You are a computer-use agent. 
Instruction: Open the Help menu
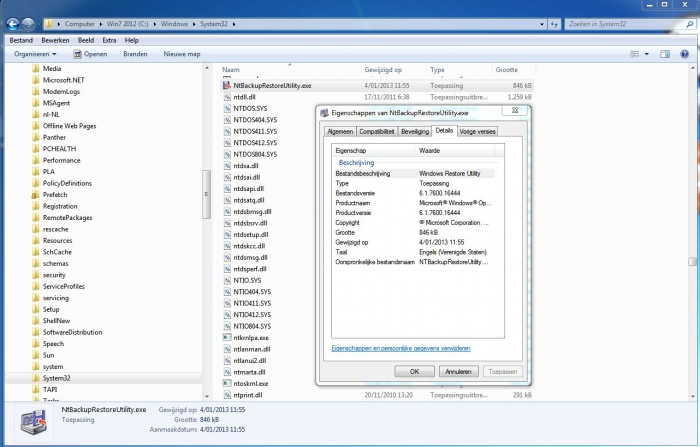[x=132, y=40]
